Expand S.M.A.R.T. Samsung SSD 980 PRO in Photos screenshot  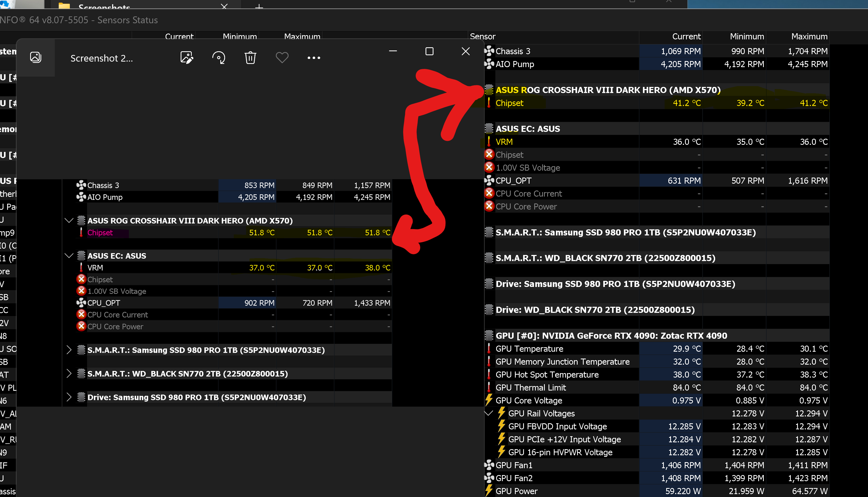69,350
